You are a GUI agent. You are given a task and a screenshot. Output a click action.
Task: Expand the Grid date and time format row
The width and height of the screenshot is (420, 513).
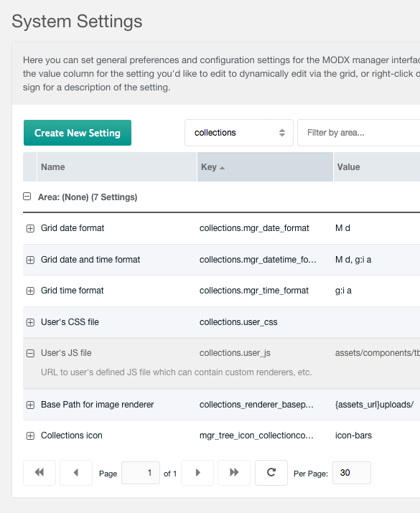click(x=30, y=260)
